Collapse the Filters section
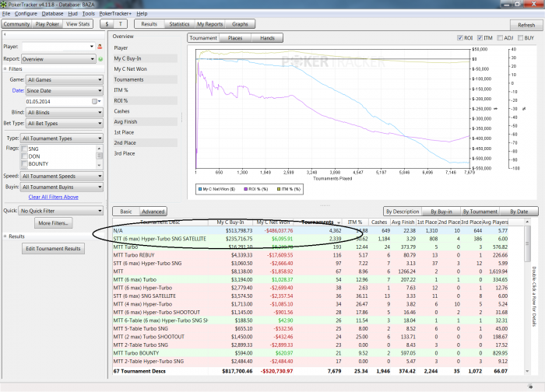Screen dimensions: 545x392 coord(4,68)
